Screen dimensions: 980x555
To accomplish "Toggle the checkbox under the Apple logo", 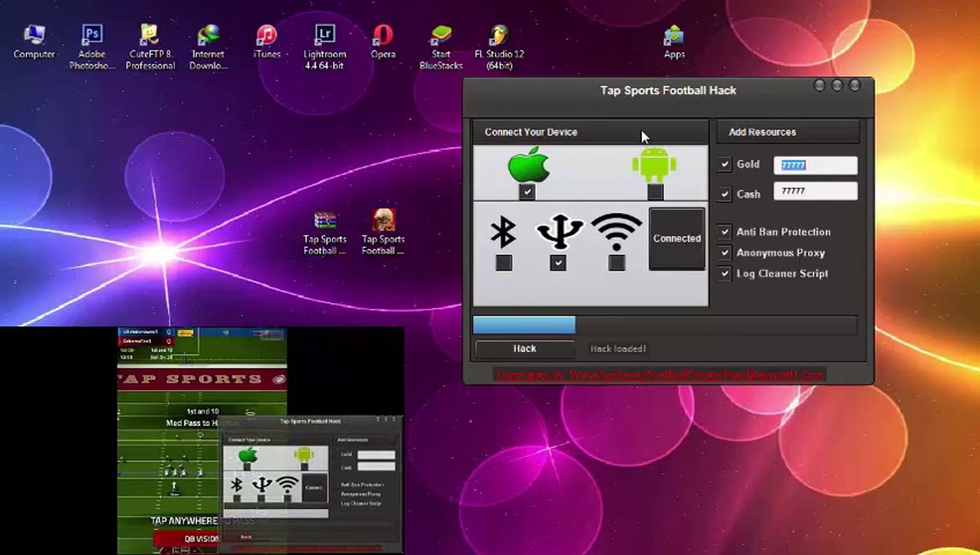I will click(527, 192).
